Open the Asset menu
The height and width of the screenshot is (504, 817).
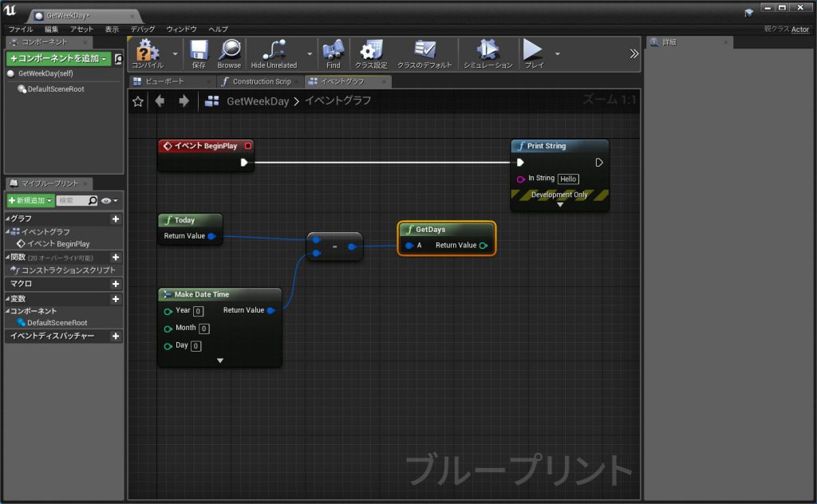pyautogui.click(x=82, y=30)
